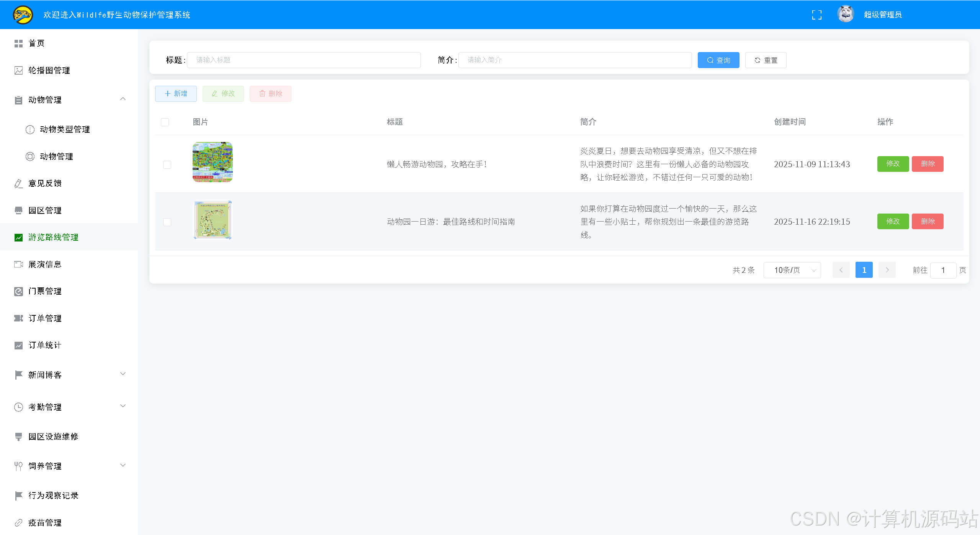Open the 10条/页 page size dropdown
980x535 pixels.
[792, 270]
